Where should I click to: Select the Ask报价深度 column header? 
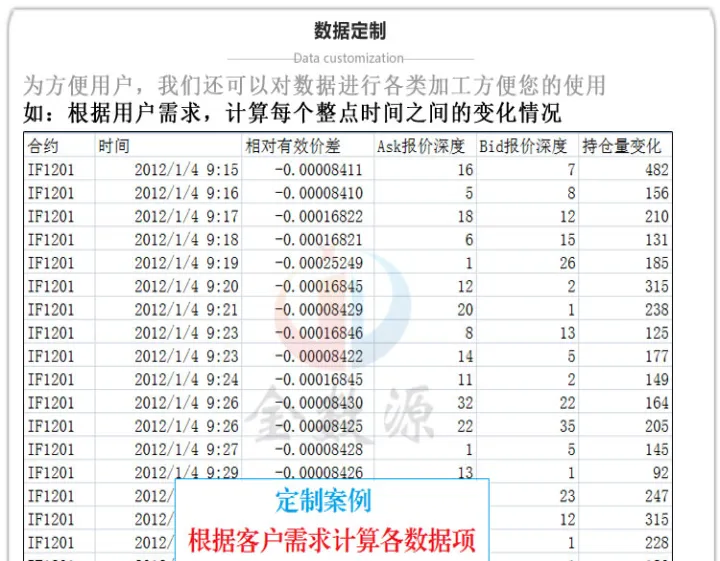point(421,146)
